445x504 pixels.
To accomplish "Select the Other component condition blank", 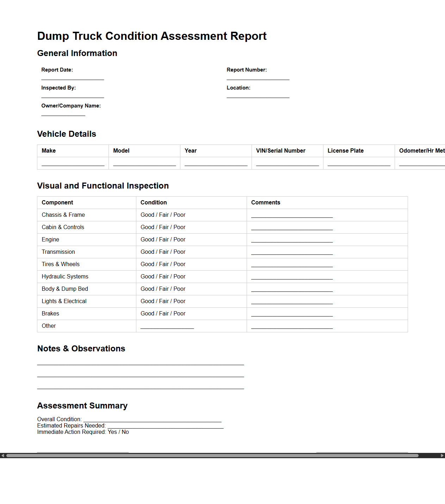I will tap(167, 327).
